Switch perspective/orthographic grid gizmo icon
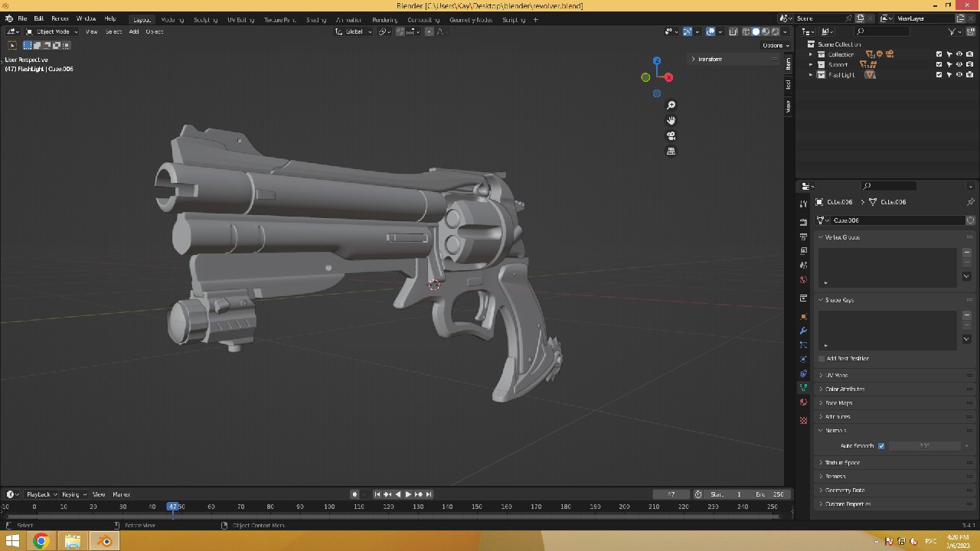 pos(671,151)
